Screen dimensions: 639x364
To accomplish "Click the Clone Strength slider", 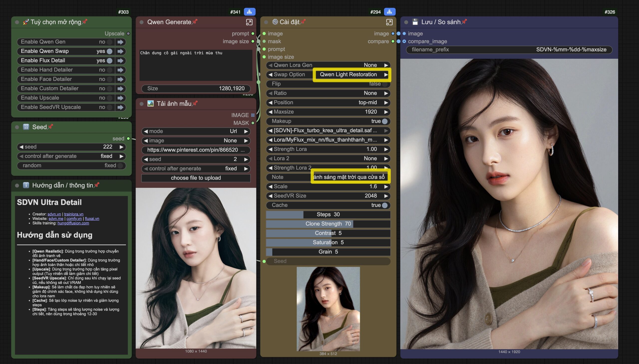I will (328, 224).
